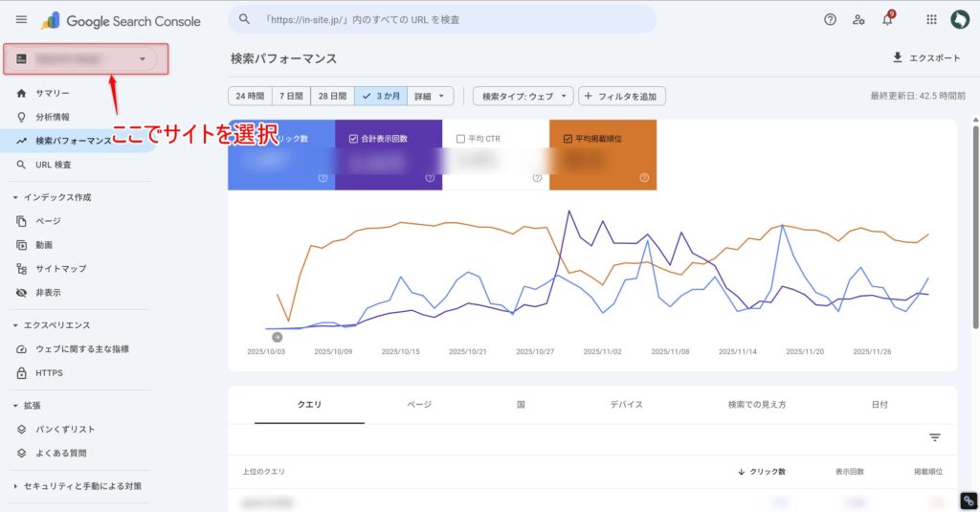Click the エクスポート button
Image resolution: width=980 pixels, height=512 pixels.
tap(926, 57)
